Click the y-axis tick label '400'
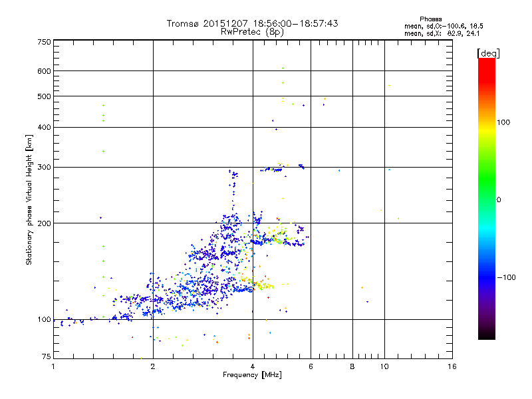Screen dimensions: 532x399 44,128
